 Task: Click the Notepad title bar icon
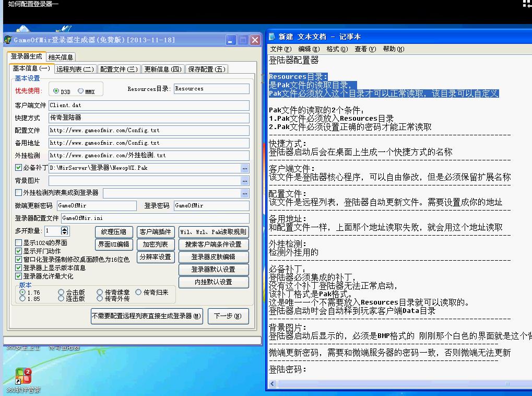[x=272, y=37]
